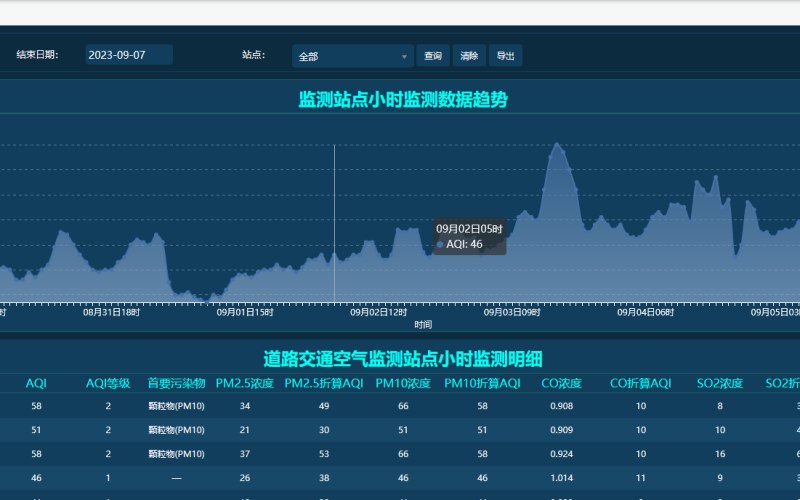Click the 结束日期 label
This screenshot has width=800, height=500.
coord(37,55)
